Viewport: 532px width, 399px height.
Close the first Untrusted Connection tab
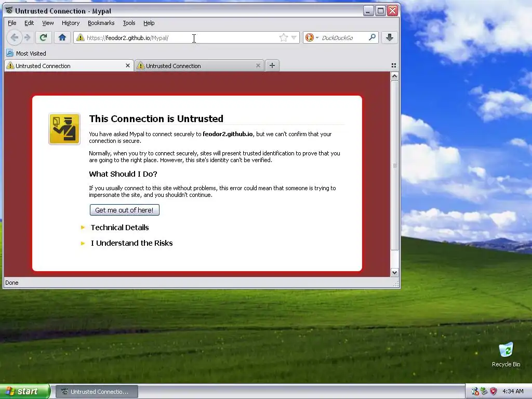pyautogui.click(x=128, y=65)
